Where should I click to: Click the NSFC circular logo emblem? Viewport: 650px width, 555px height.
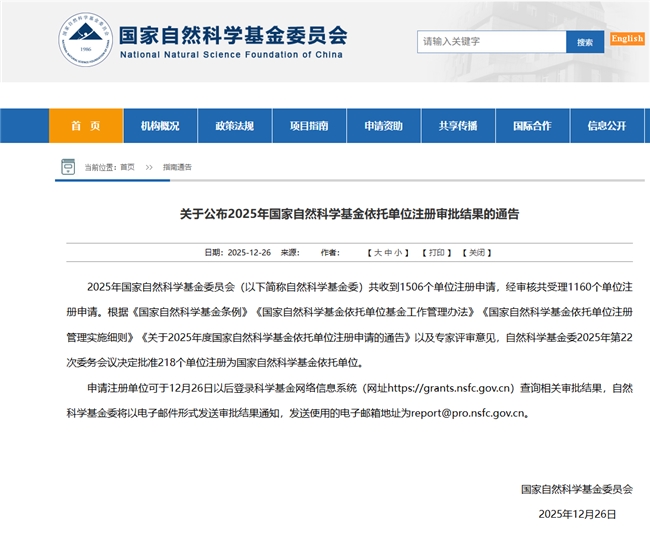(85, 41)
